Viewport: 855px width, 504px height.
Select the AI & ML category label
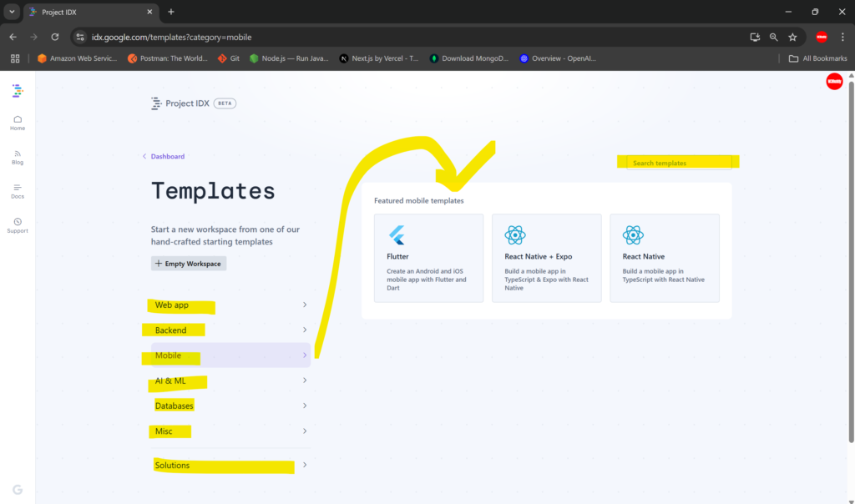[x=170, y=381]
